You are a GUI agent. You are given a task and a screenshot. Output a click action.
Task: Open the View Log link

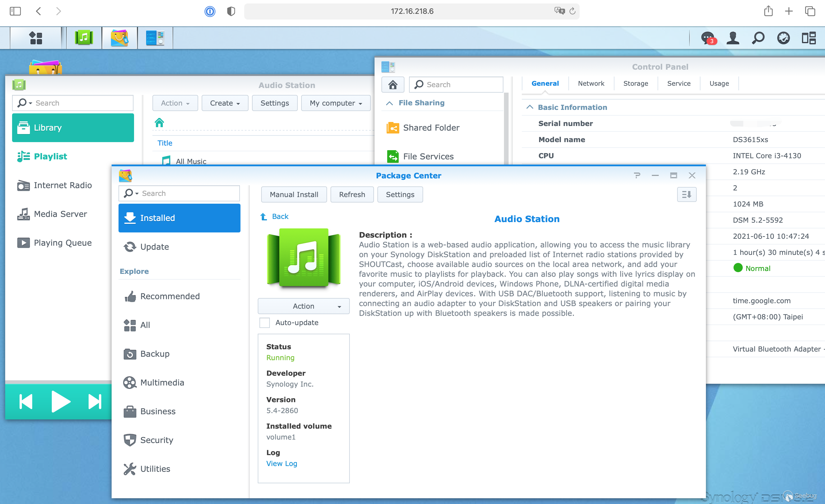pyautogui.click(x=282, y=463)
